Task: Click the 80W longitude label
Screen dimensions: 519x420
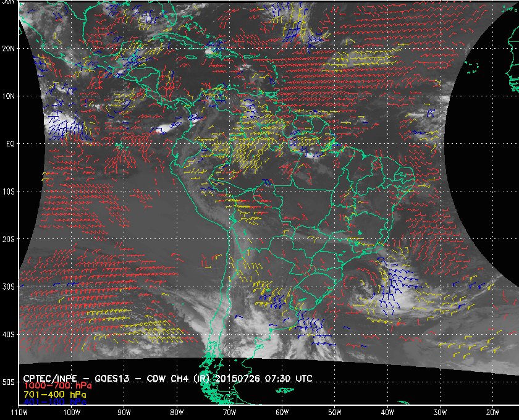Action: click(x=177, y=413)
